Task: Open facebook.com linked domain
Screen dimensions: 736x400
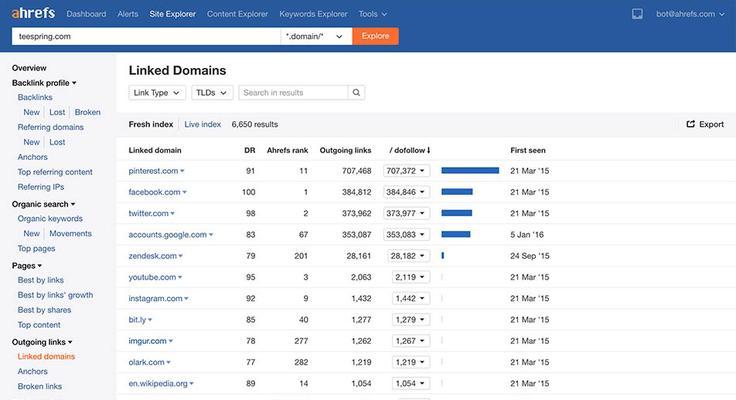Action: pyautogui.click(x=154, y=192)
